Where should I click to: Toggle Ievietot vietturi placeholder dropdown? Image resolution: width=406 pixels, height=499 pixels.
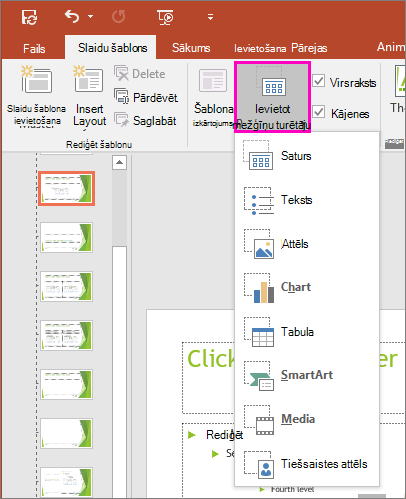point(272,97)
